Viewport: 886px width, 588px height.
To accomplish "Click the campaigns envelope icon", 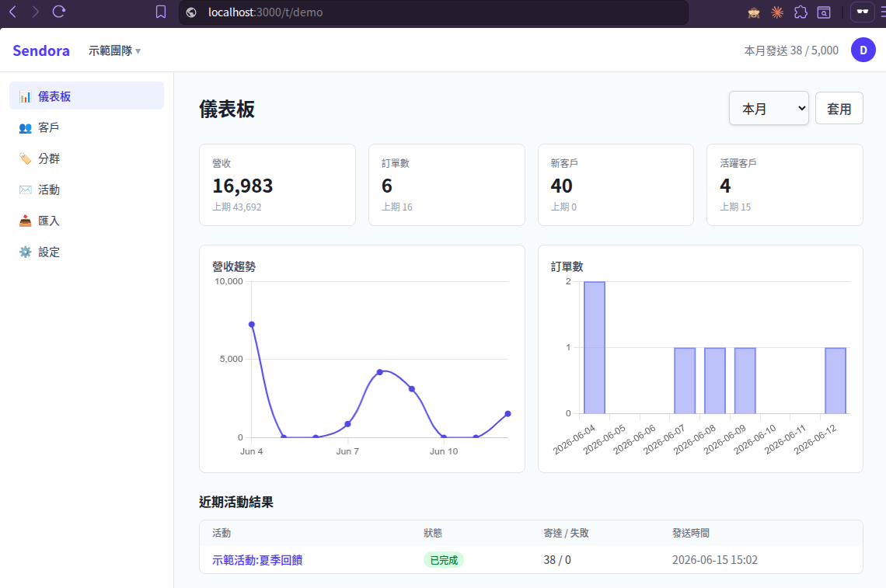I will tap(25, 190).
